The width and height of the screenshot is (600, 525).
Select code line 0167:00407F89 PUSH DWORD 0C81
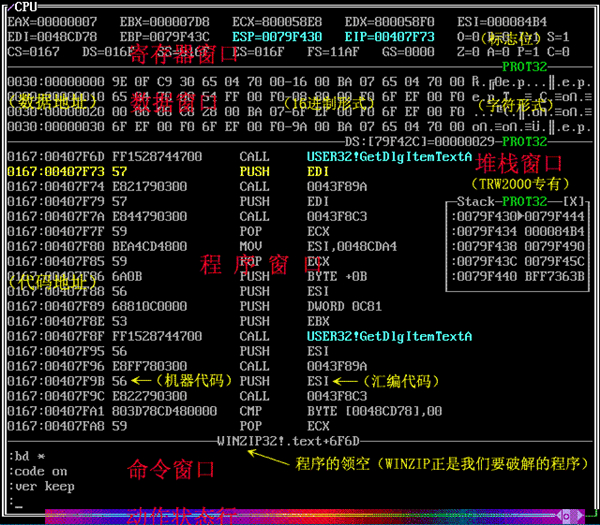195,306
